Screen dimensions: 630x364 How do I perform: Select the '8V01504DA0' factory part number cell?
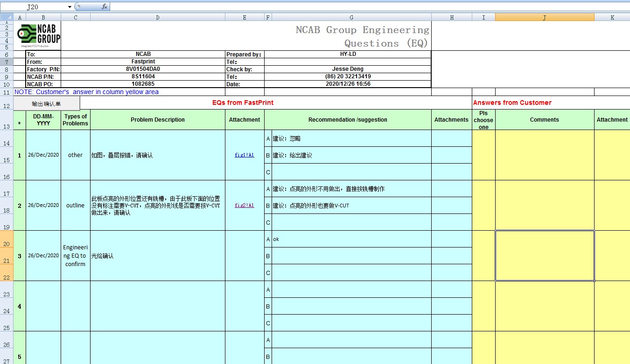pyautogui.click(x=143, y=69)
